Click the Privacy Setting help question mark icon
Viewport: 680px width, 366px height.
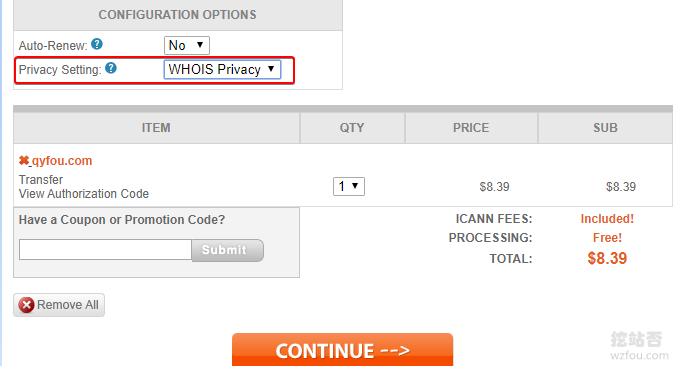[111, 68]
